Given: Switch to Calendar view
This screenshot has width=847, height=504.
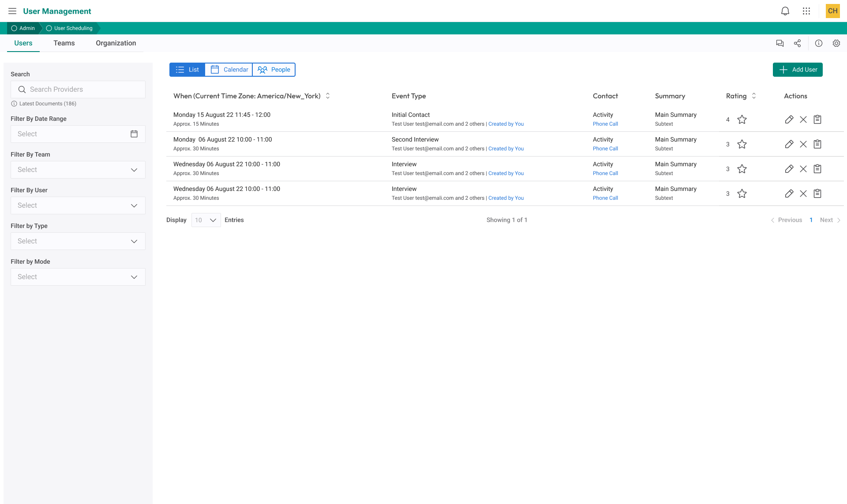Looking at the screenshot, I should point(229,70).
